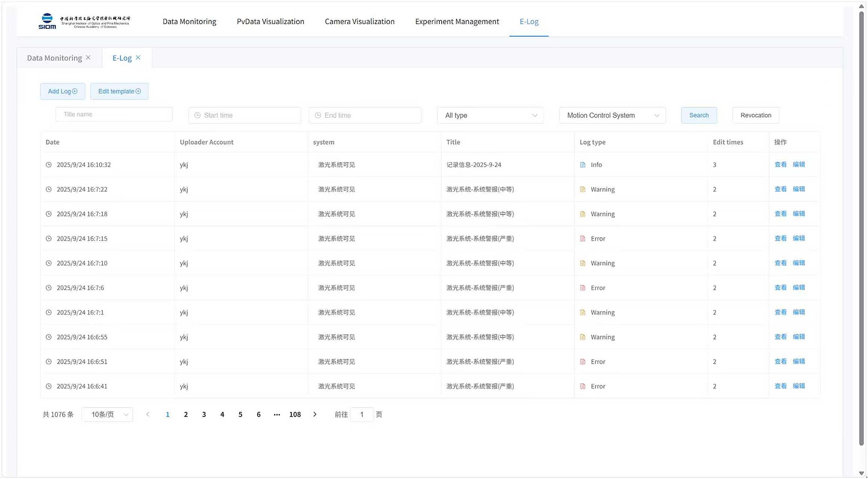
Task: Open the All type dropdown
Action: click(490, 115)
